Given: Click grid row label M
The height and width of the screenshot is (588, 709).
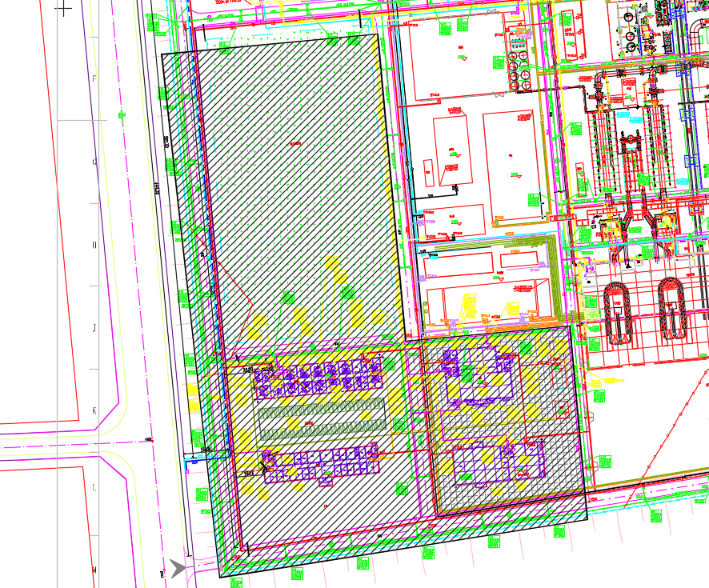Looking at the screenshot, I should click(x=94, y=570).
